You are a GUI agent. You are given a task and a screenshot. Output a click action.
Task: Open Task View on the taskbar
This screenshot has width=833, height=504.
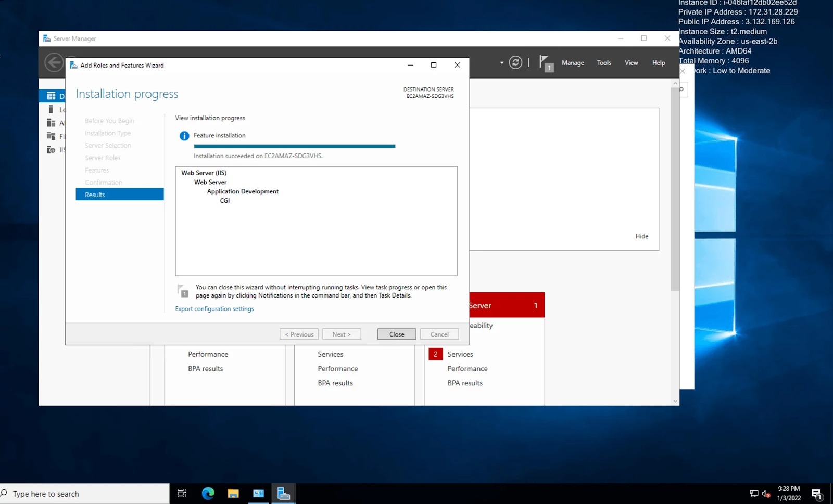pos(182,494)
